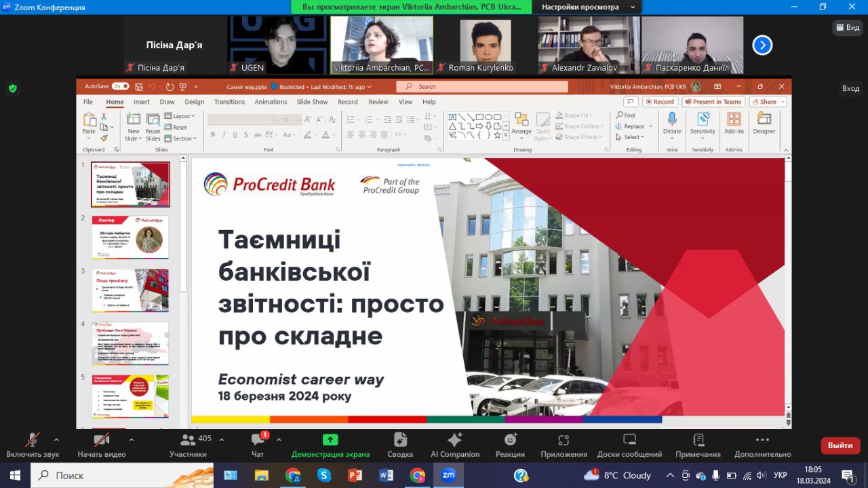Click Present in Teams button

point(713,102)
